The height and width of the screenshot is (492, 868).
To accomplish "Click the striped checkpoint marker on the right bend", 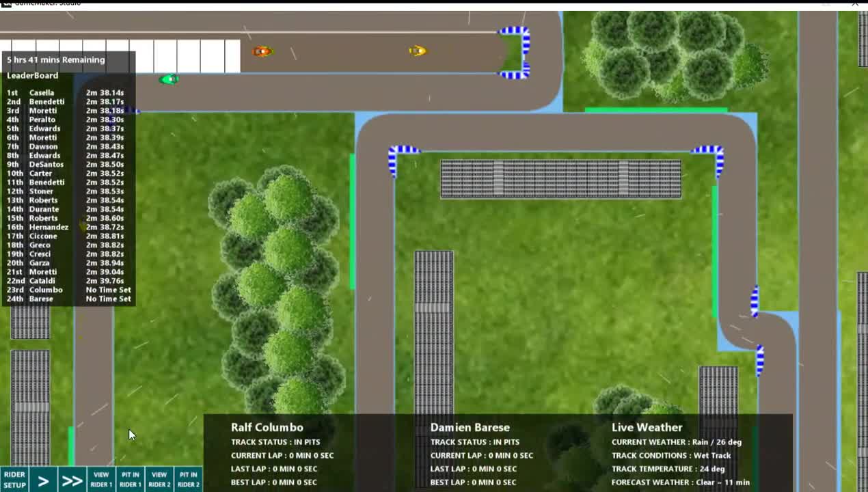I will [x=755, y=301].
